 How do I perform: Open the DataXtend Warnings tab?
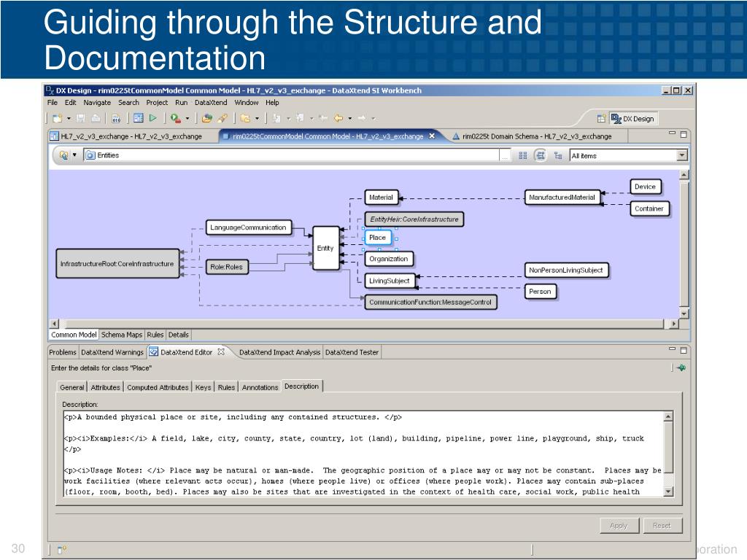[112, 352]
